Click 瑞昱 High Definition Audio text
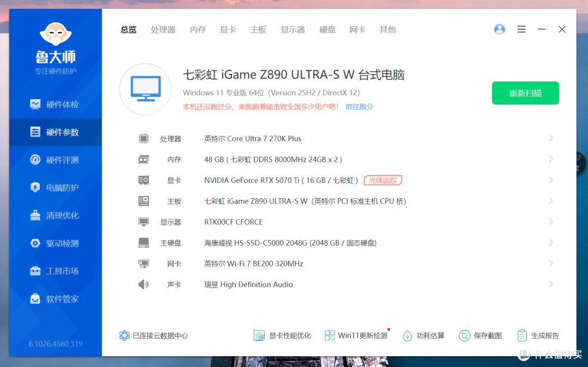 pos(249,285)
